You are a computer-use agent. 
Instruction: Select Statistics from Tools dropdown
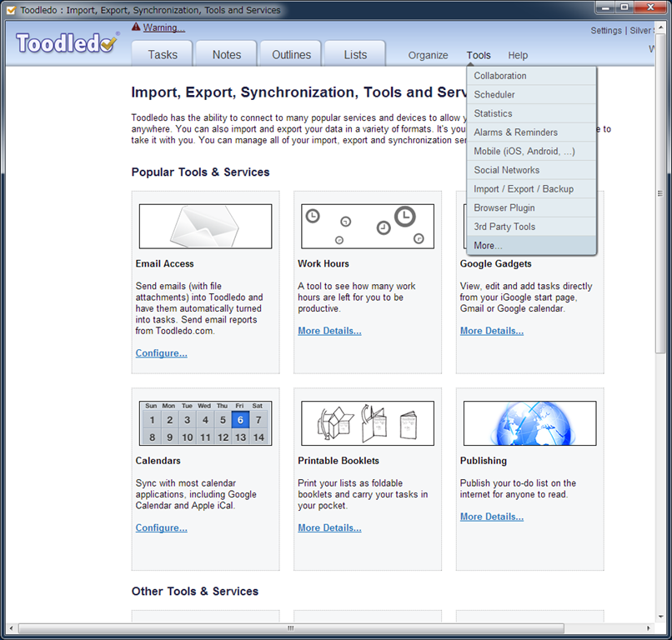point(531,113)
